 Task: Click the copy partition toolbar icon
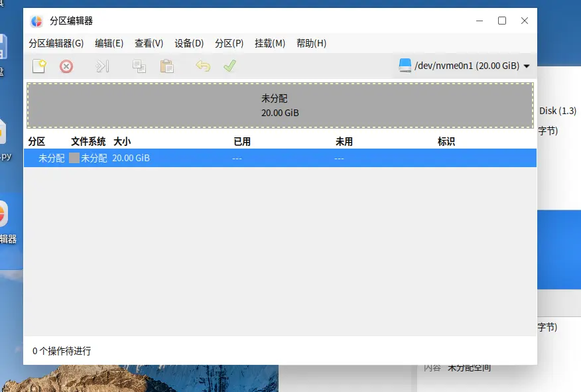139,66
